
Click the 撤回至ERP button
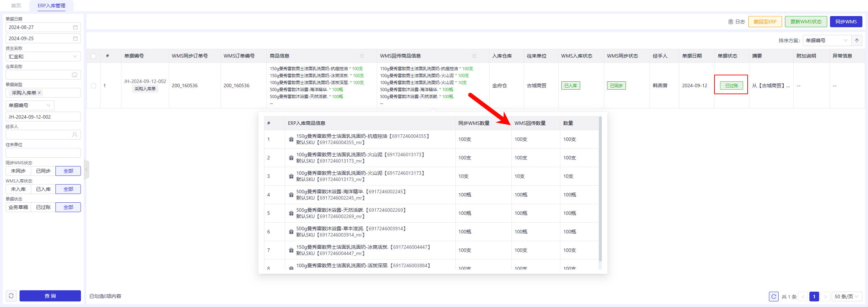[765, 22]
